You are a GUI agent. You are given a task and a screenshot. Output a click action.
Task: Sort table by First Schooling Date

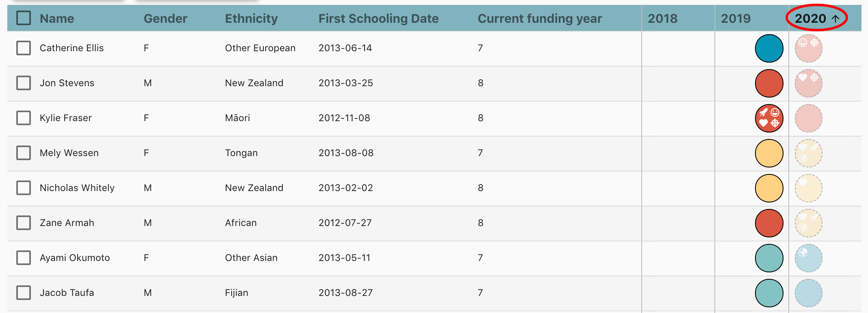[x=379, y=18]
